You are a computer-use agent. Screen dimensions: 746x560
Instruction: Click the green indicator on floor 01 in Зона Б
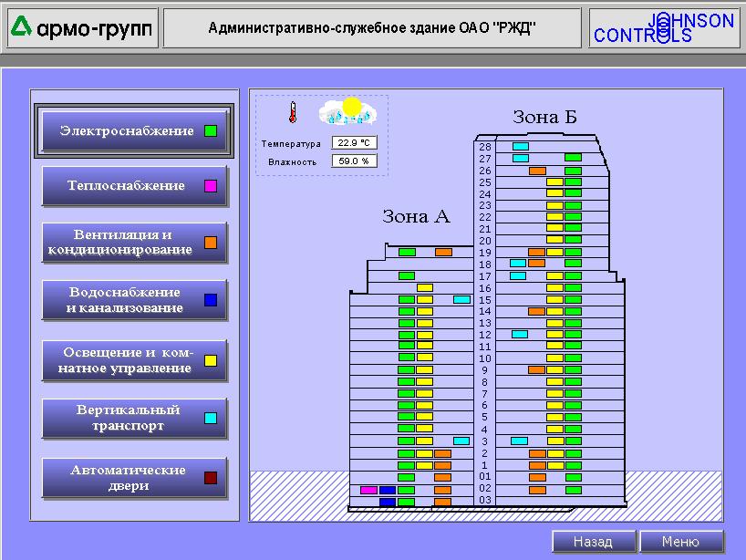(574, 477)
